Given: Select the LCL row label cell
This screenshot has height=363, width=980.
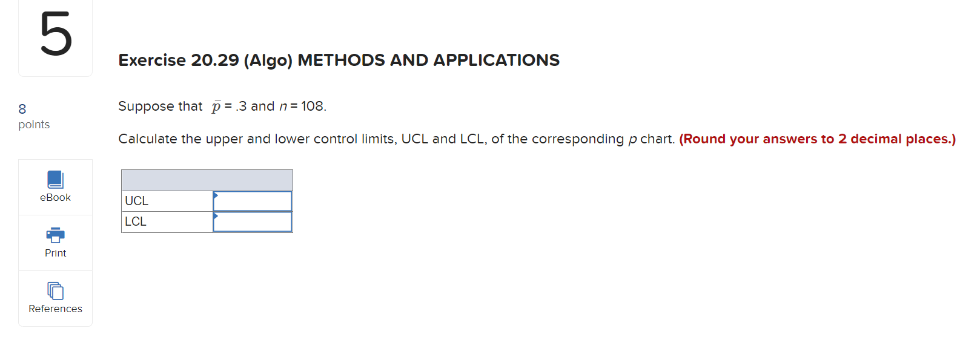Looking at the screenshot, I should pos(167,221).
